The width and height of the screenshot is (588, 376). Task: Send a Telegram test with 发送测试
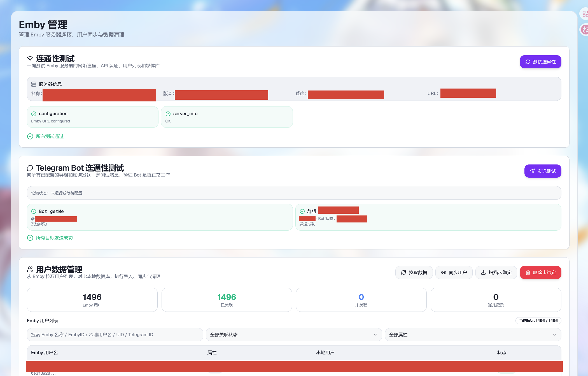pyautogui.click(x=543, y=171)
